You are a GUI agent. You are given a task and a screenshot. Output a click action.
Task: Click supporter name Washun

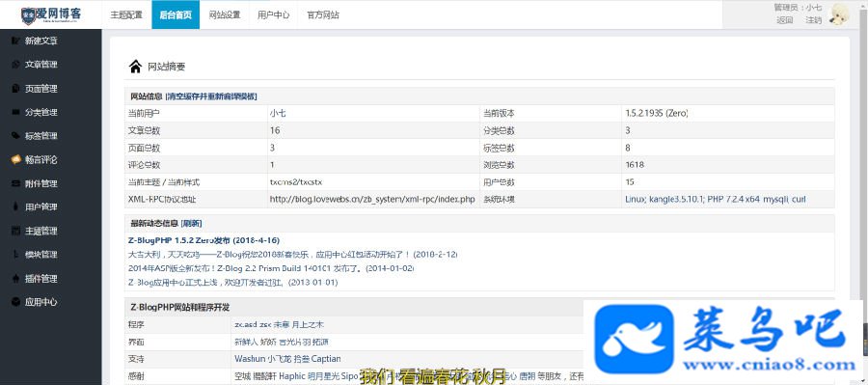[250, 359]
